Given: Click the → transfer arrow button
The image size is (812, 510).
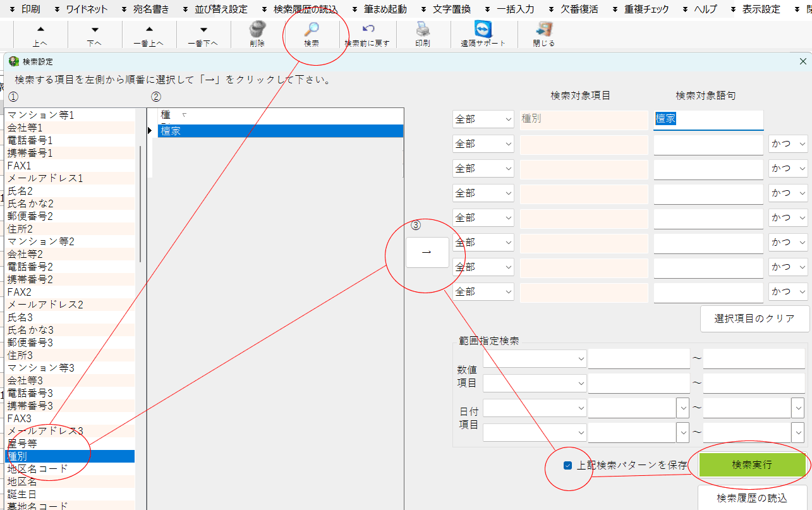Looking at the screenshot, I should coord(427,252).
